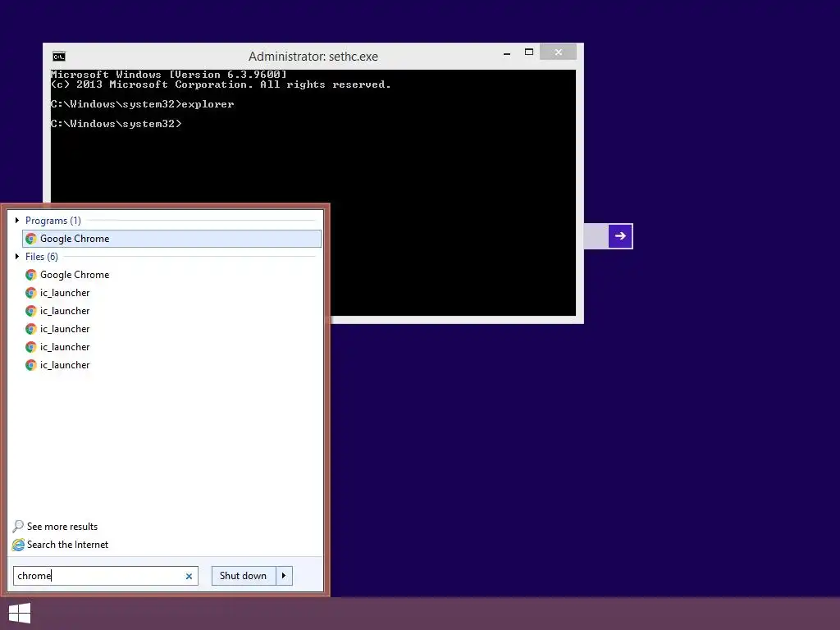Click the magnifier icon beside See more results

click(18, 526)
